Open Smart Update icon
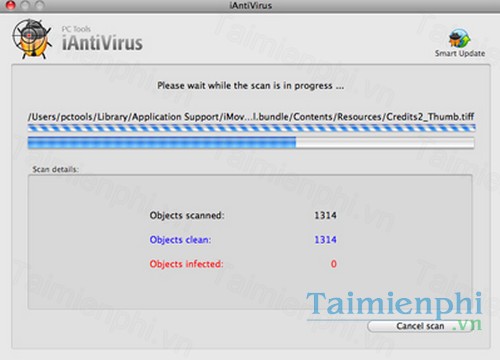The width and height of the screenshot is (500, 360). (x=459, y=38)
